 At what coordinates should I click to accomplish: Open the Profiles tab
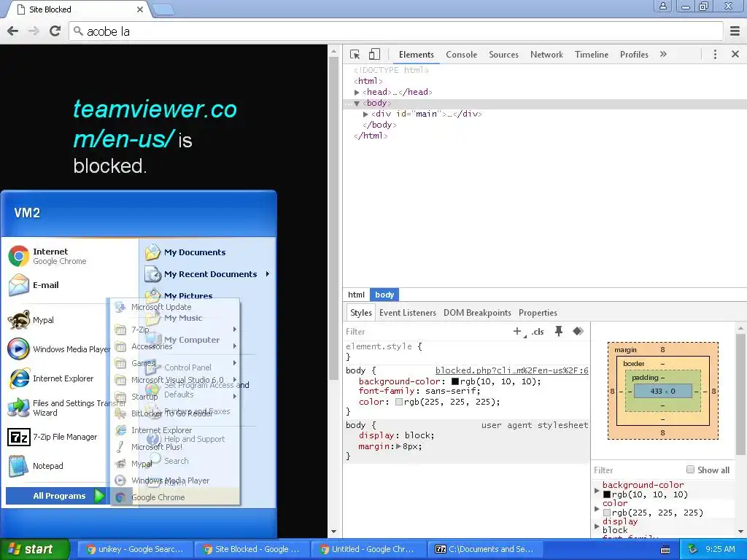click(x=634, y=55)
